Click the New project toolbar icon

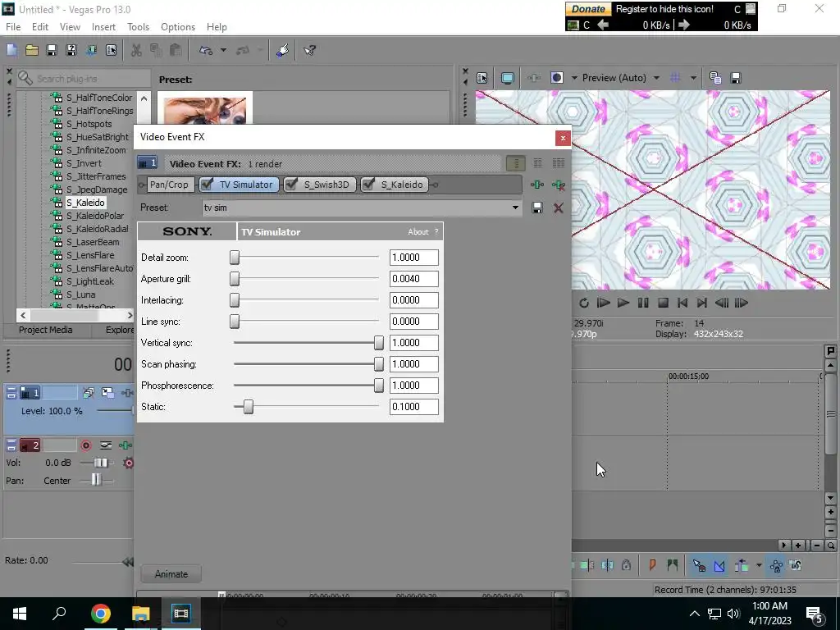tap(11, 50)
